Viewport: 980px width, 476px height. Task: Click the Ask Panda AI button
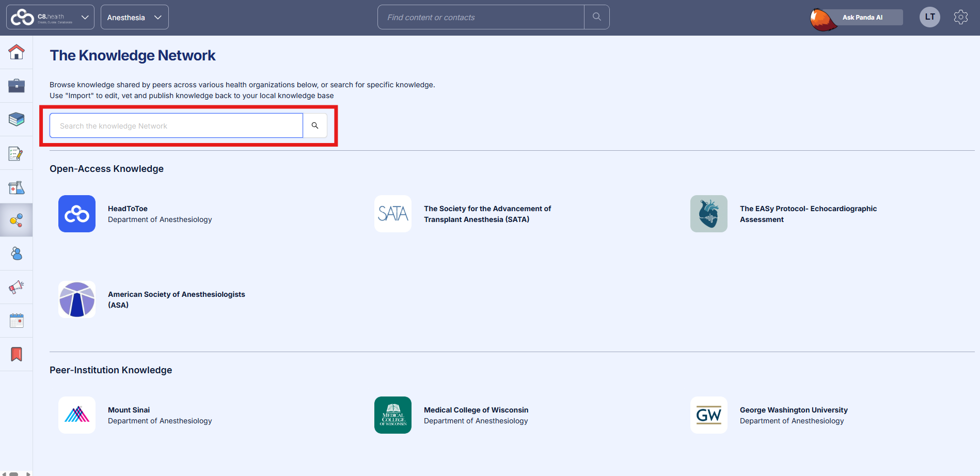pos(862,18)
